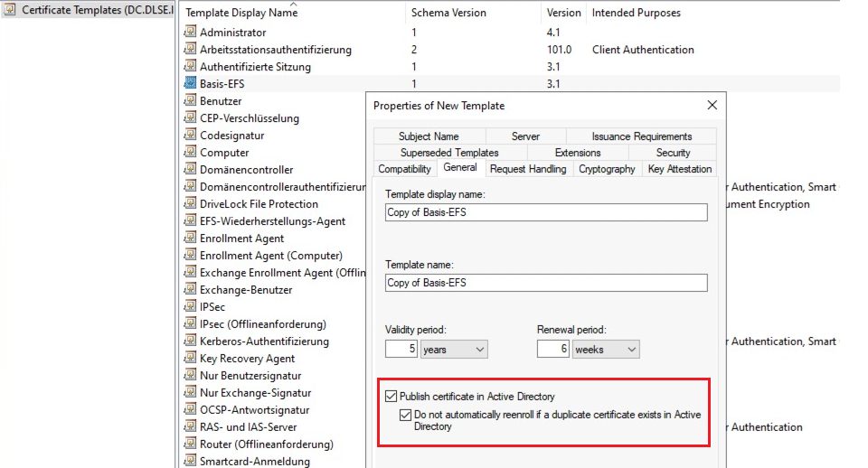Click the Template display name field
This screenshot has width=868, height=468.
point(545,212)
